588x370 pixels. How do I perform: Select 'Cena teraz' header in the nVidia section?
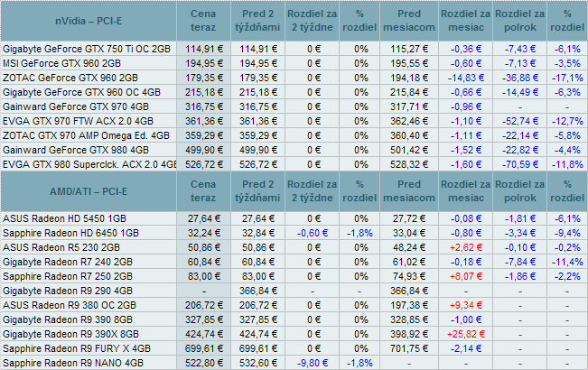pyautogui.click(x=203, y=21)
